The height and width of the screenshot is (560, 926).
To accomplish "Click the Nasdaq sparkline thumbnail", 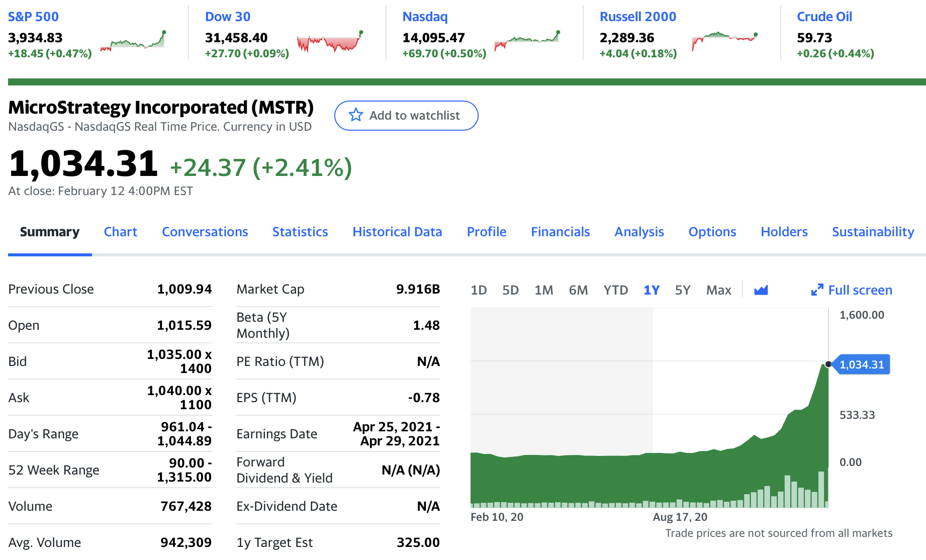I will (x=527, y=41).
